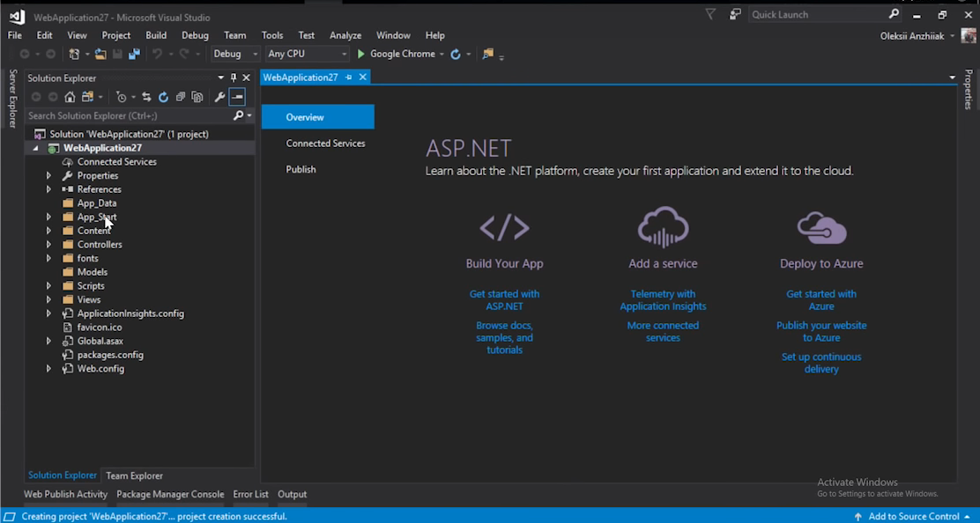
Task: Open the Package Manager Console tab
Action: coord(170,494)
